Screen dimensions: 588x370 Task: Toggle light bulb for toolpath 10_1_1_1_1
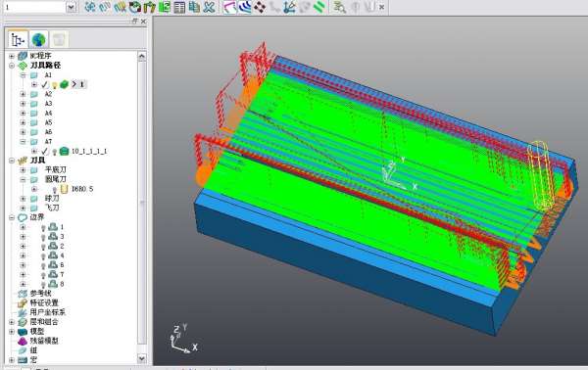coord(55,152)
